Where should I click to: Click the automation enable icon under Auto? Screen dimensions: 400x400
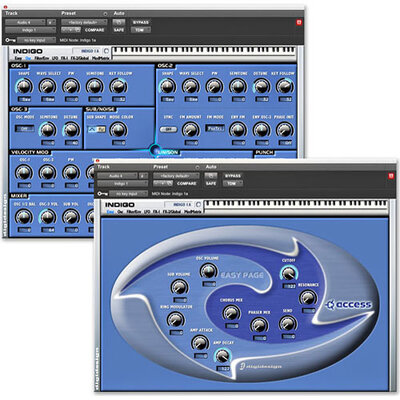coord(211,176)
